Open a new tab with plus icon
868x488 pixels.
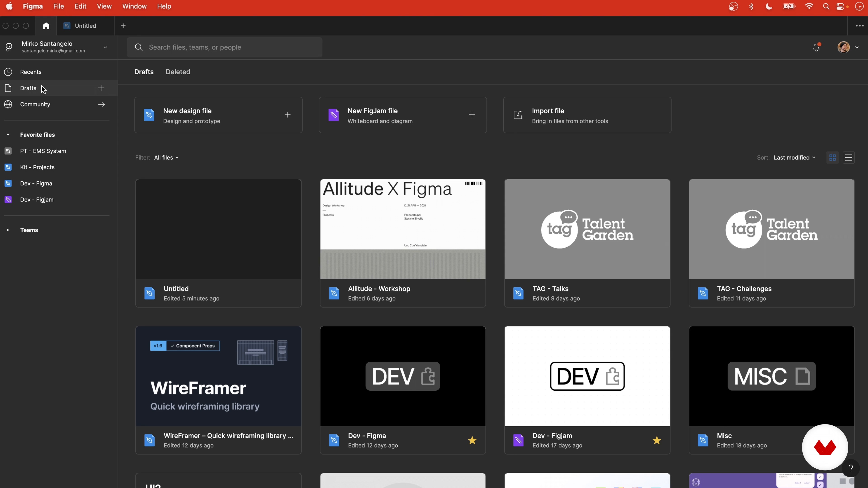[x=123, y=26]
